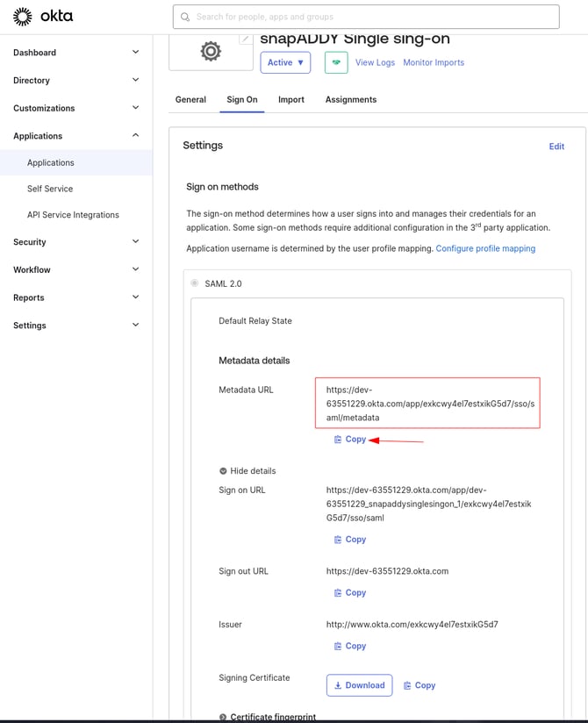Image resolution: width=588 pixels, height=723 pixels.
Task: Select the SAML 2.0 radio button
Action: 196,283
